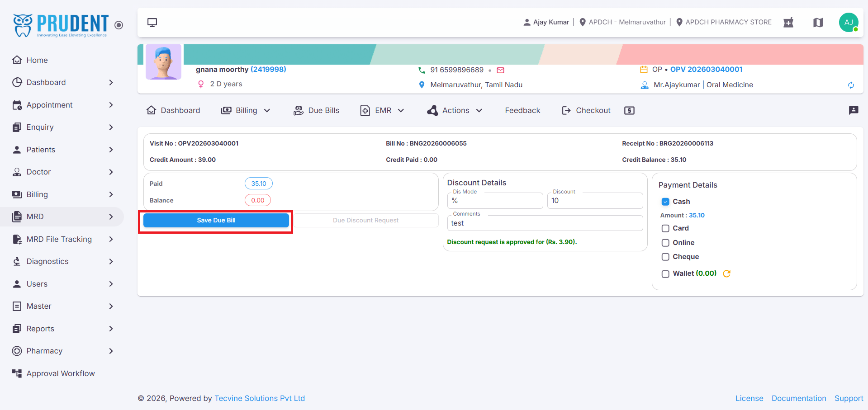Open the EMR dropdown arrow
Image resolution: width=868 pixels, height=410 pixels.
401,111
